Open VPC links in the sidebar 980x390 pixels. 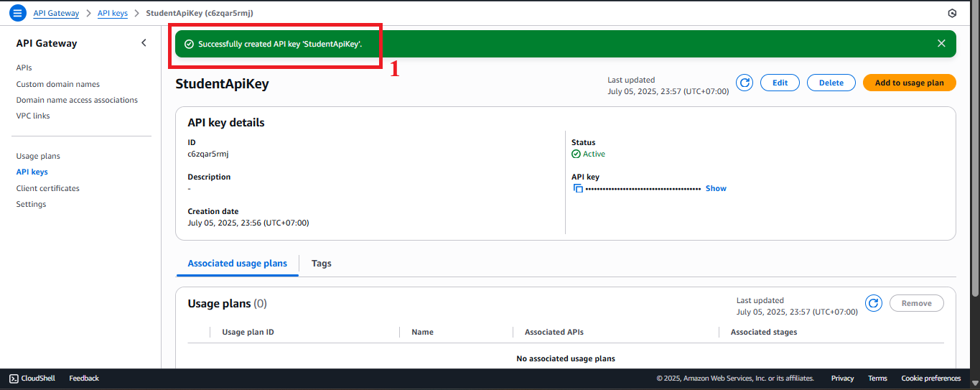pyautogui.click(x=33, y=116)
